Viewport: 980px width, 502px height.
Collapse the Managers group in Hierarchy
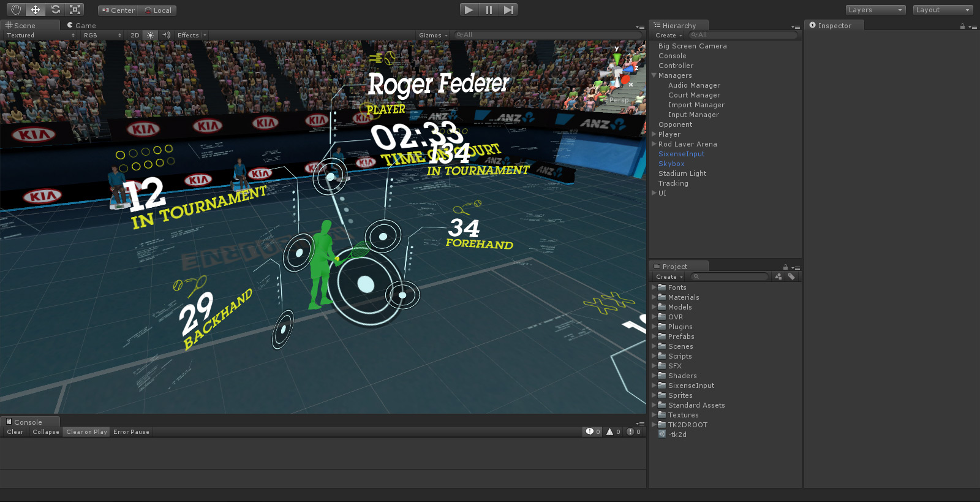pyautogui.click(x=654, y=75)
